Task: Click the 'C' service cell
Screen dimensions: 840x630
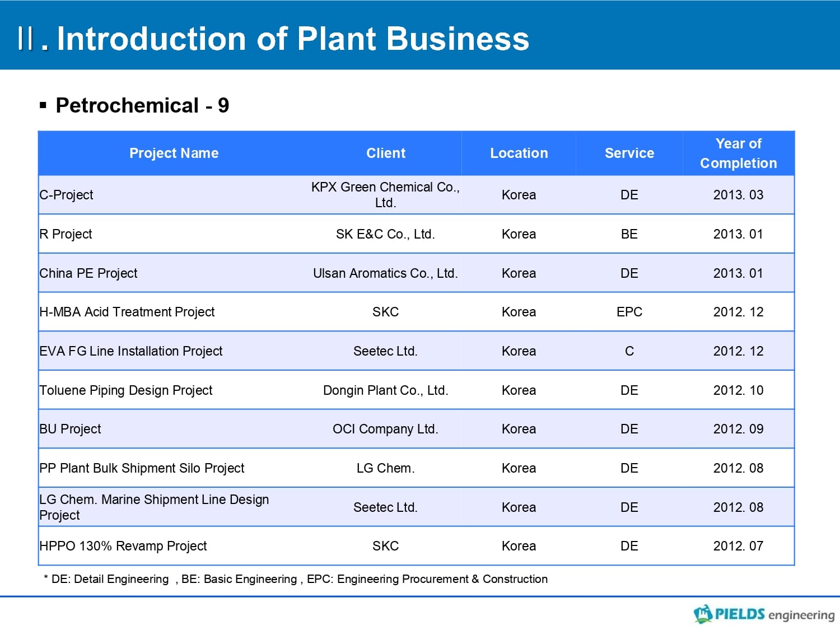Action: point(629,351)
